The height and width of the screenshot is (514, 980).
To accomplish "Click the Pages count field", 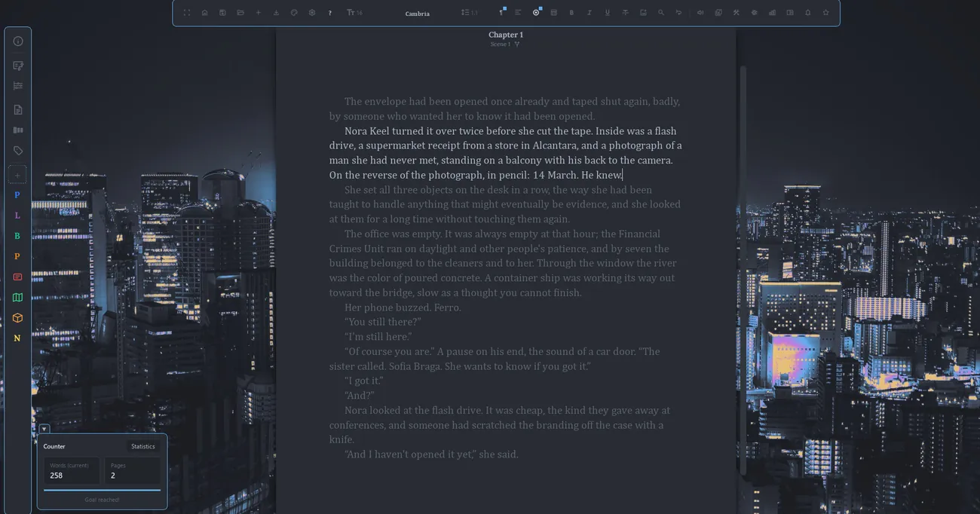I will (x=132, y=470).
